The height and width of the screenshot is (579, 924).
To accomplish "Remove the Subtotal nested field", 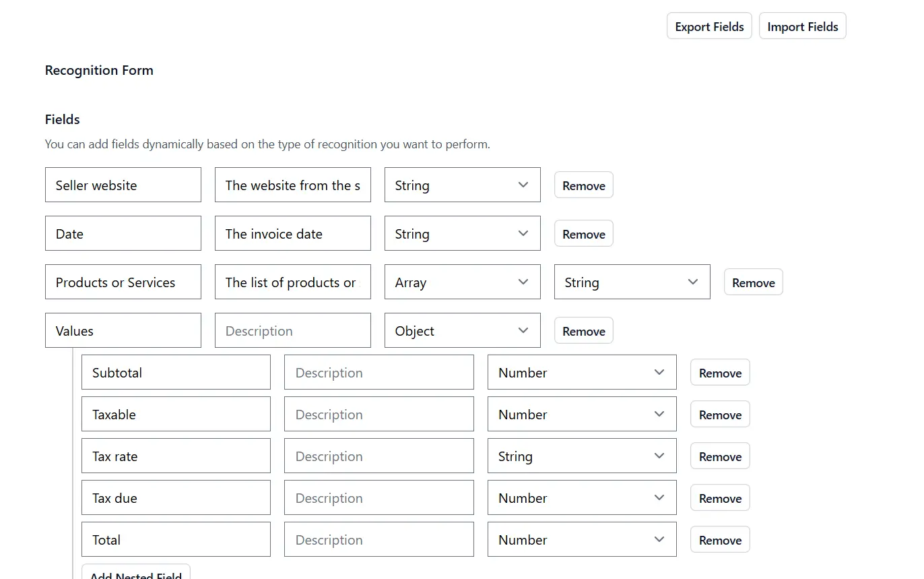I will click(719, 372).
